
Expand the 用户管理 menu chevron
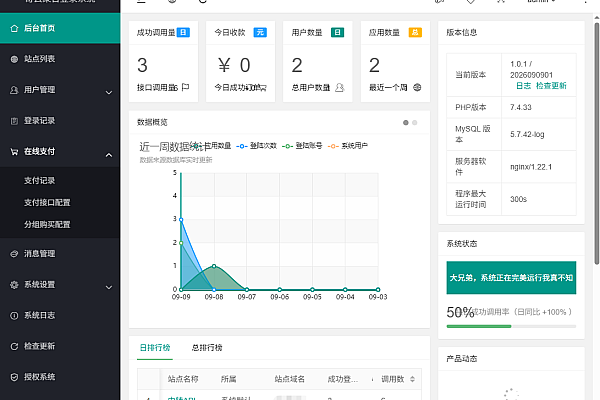tap(109, 93)
